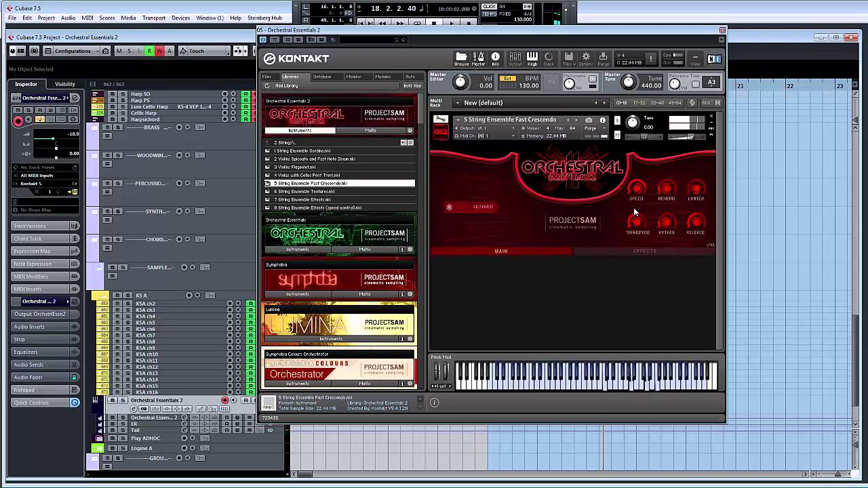Open the Kontakt Info icon
This screenshot has width=868, height=488.
click(495, 58)
